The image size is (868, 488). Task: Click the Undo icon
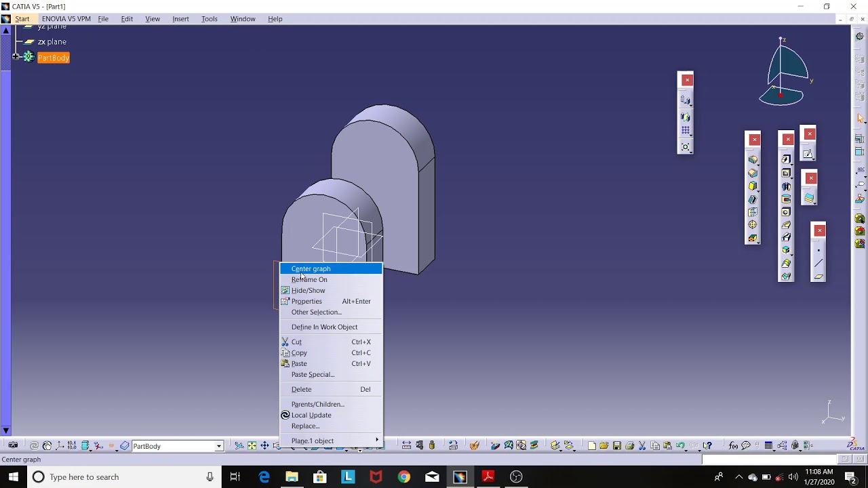[x=679, y=445]
